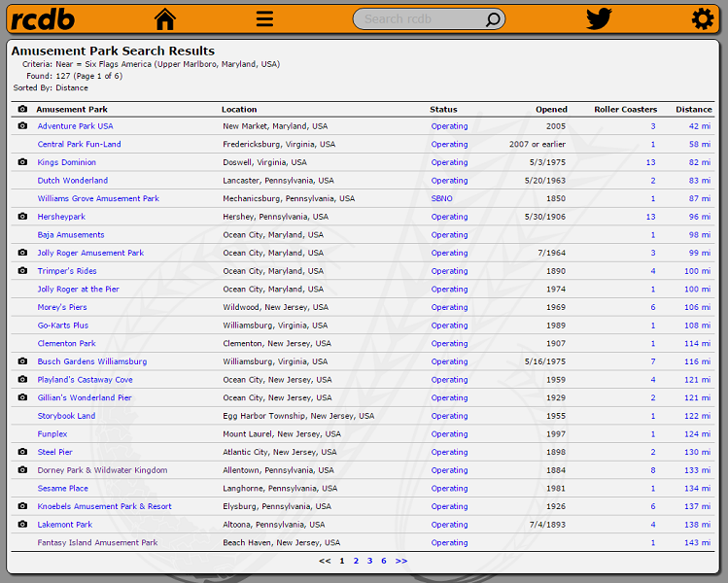Open the Twitter bird link
The image size is (728, 583).
(599, 19)
